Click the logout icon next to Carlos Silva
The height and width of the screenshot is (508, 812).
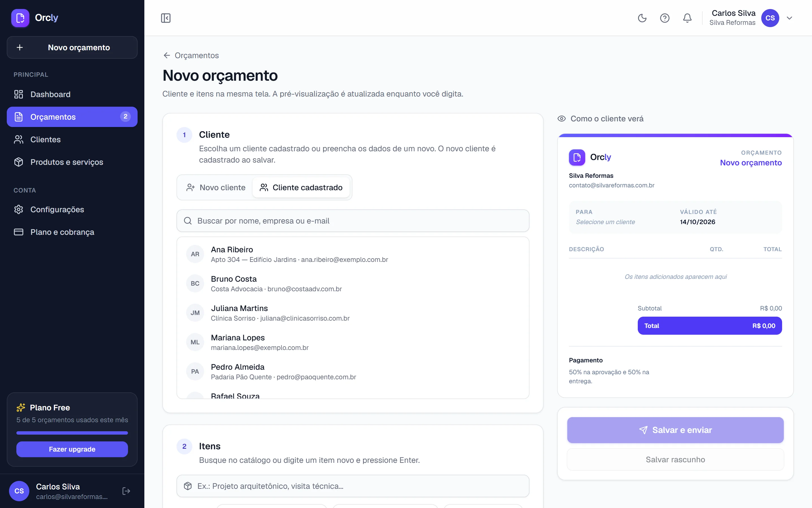[126, 491]
